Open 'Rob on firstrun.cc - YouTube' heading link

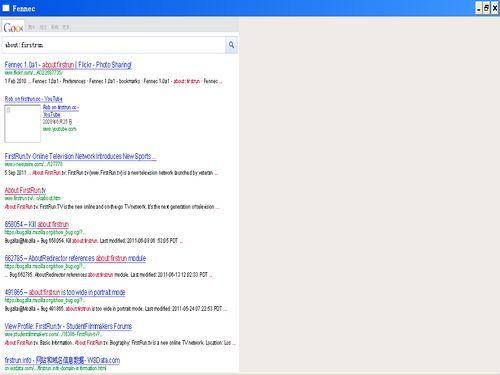tap(33, 99)
